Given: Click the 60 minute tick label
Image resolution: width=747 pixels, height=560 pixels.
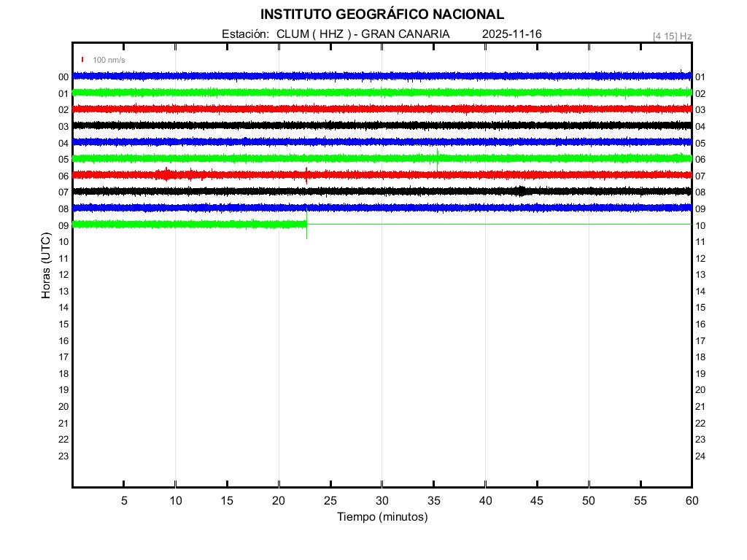Looking at the screenshot, I should (691, 501).
